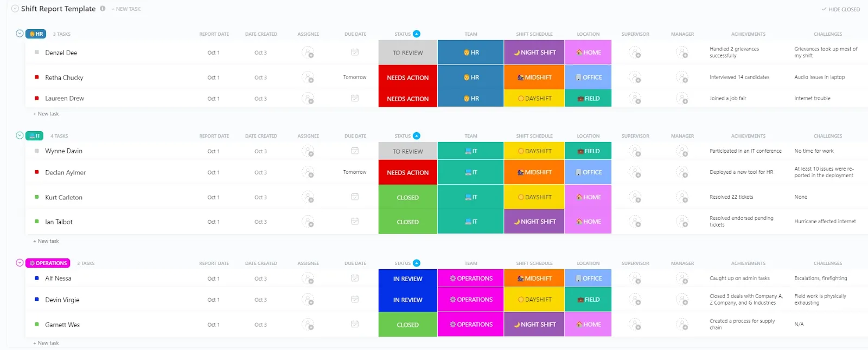This screenshot has width=868, height=350.
Task: Collapse the IT group with circle arrow
Action: click(20, 135)
